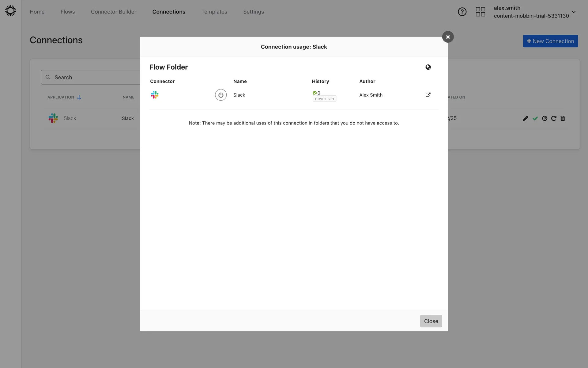Open the Slack flow via external-link icon

[x=428, y=95]
